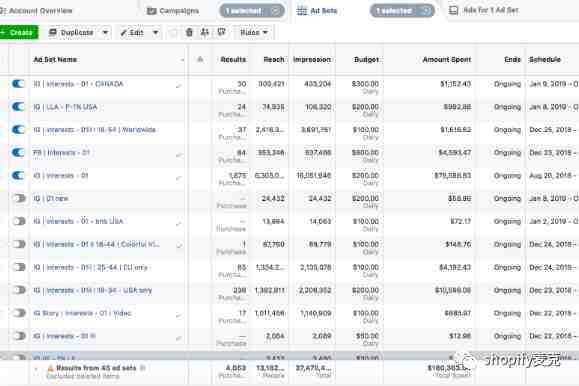Click the green Create button

18,33
